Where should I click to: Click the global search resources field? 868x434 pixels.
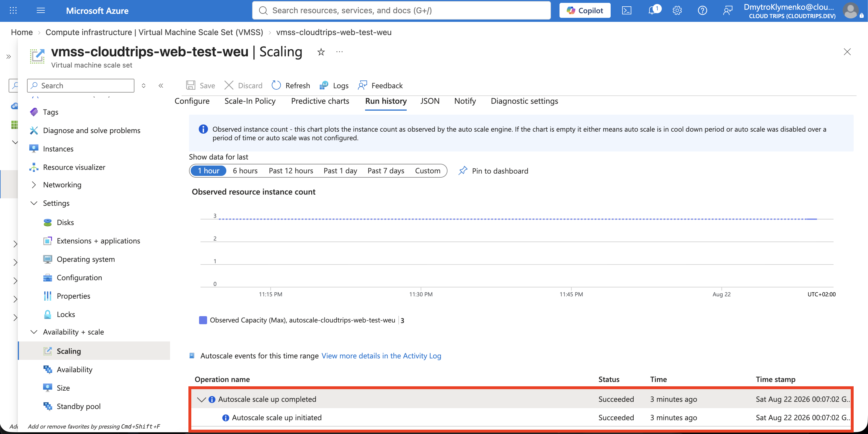click(401, 10)
